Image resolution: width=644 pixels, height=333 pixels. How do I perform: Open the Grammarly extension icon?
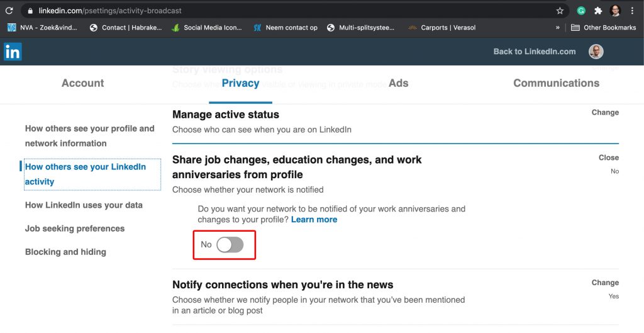pos(581,11)
